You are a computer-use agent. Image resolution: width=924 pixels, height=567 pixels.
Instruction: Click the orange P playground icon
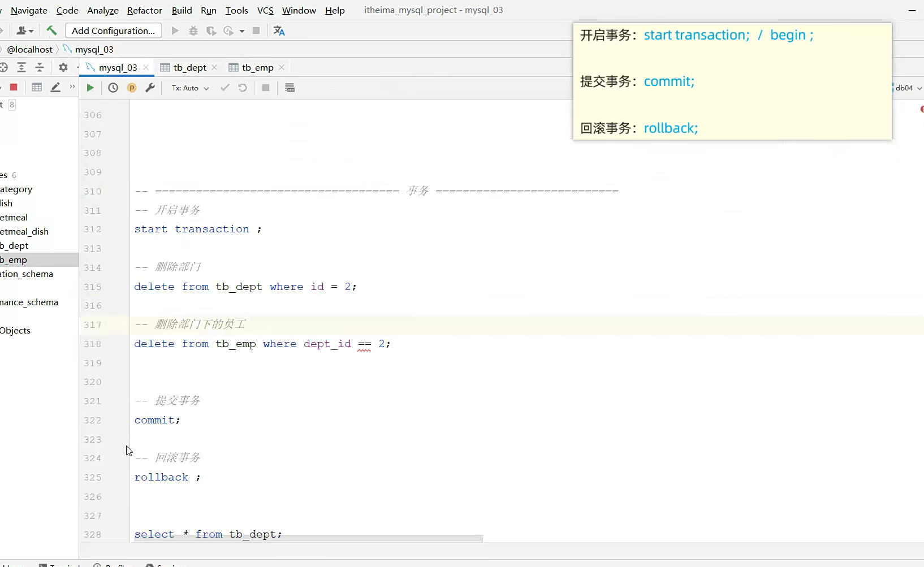132,88
